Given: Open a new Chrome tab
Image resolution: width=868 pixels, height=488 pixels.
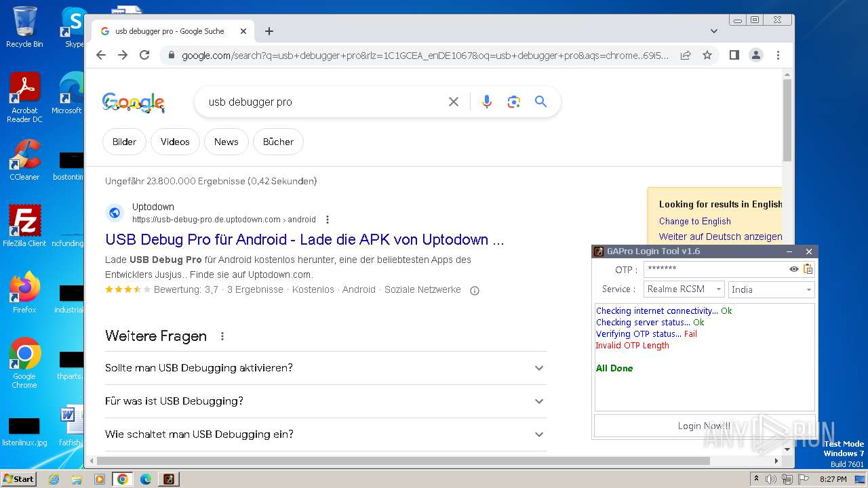Looking at the screenshot, I should pyautogui.click(x=269, y=31).
